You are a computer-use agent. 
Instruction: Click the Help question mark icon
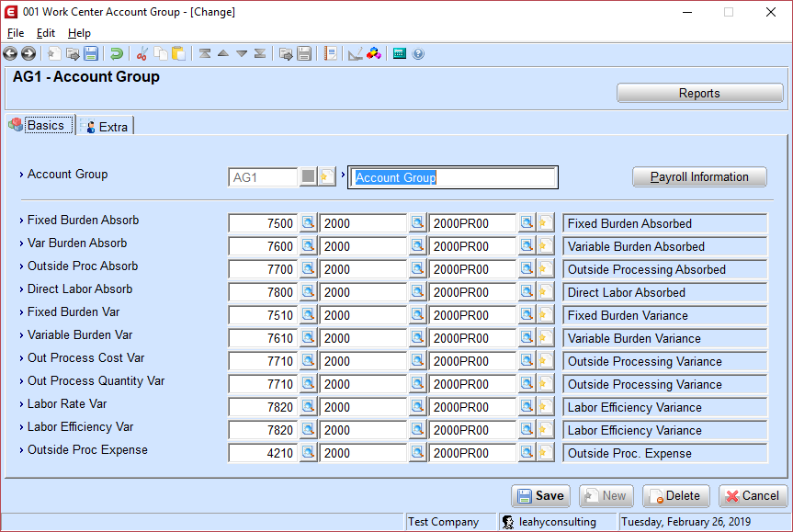[418, 53]
